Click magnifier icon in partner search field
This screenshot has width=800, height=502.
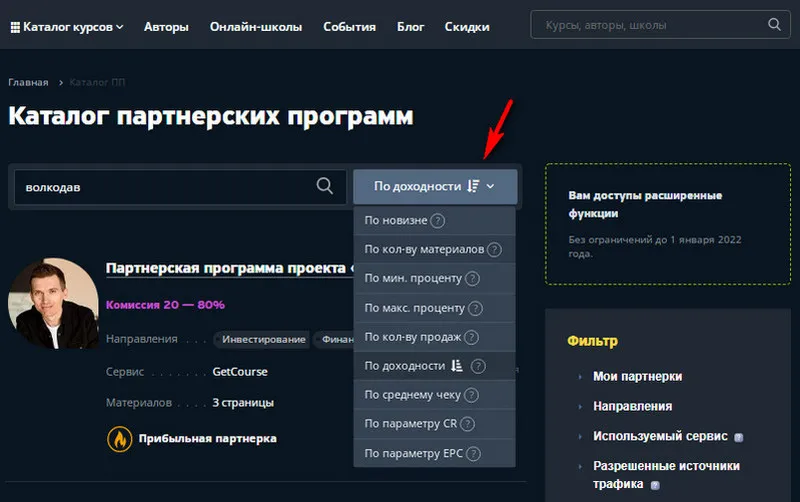[x=325, y=186]
